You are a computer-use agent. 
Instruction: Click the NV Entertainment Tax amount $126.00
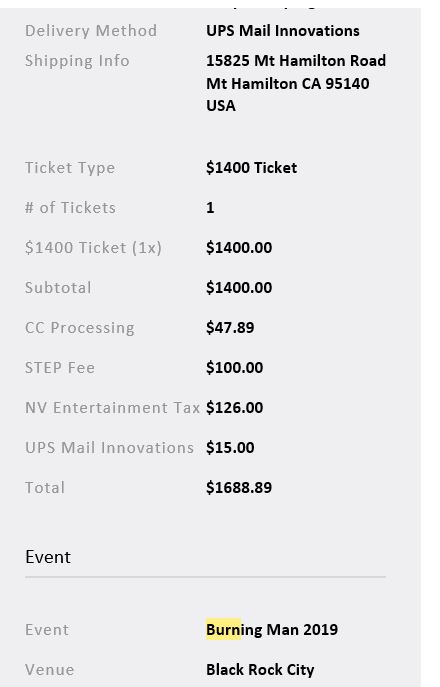pyautogui.click(x=234, y=407)
